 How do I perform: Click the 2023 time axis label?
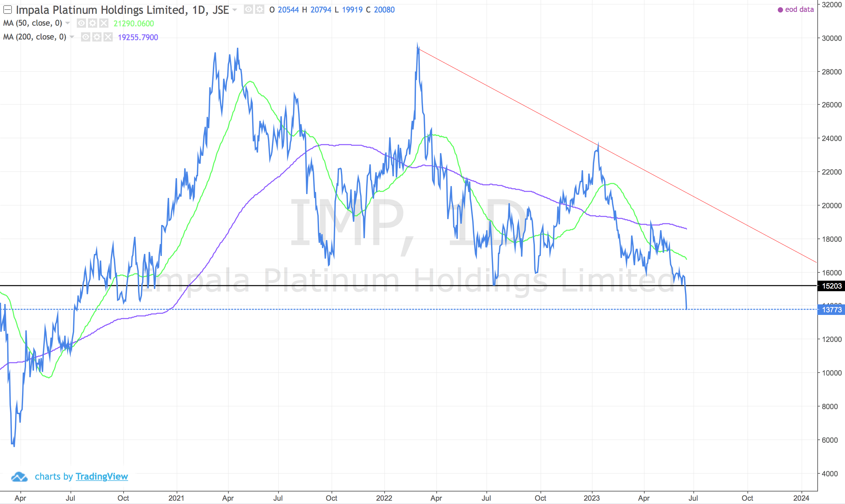[592, 498]
